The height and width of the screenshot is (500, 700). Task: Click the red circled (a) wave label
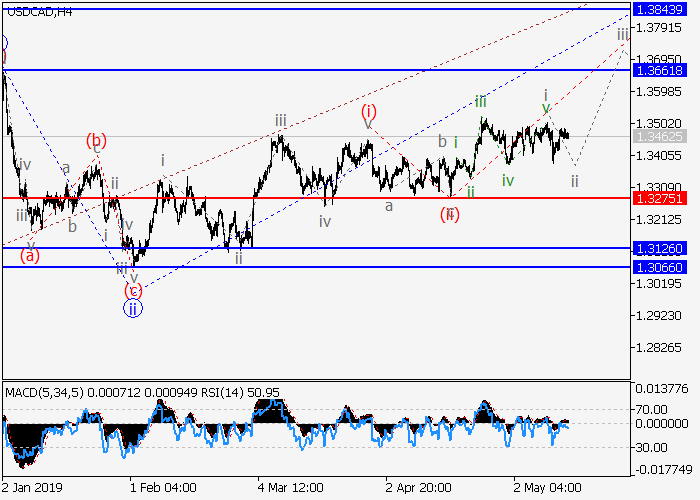(30, 256)
